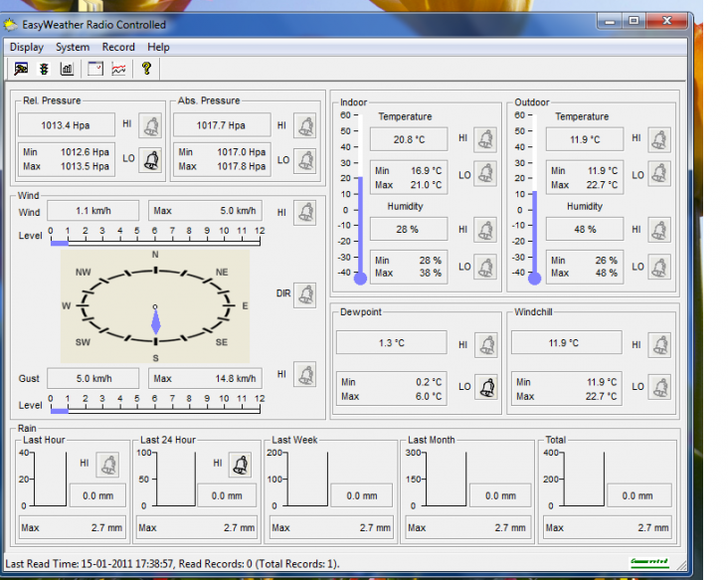
Task: Click the traffic-light alarm toolbar icon
Action: pyautogui.click(x=44, y=69)
